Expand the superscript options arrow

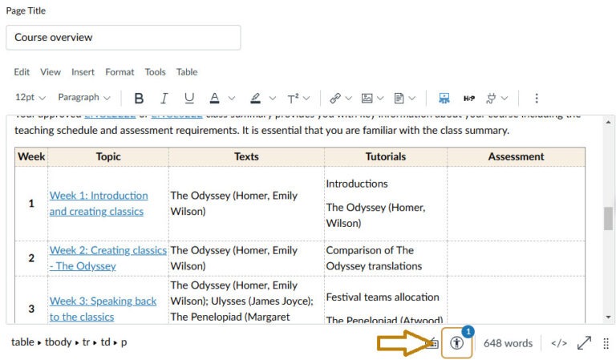pos(307,98)
